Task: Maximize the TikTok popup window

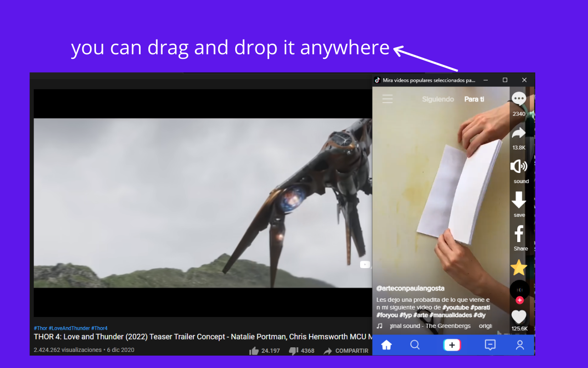Action: tap(505, 80)
